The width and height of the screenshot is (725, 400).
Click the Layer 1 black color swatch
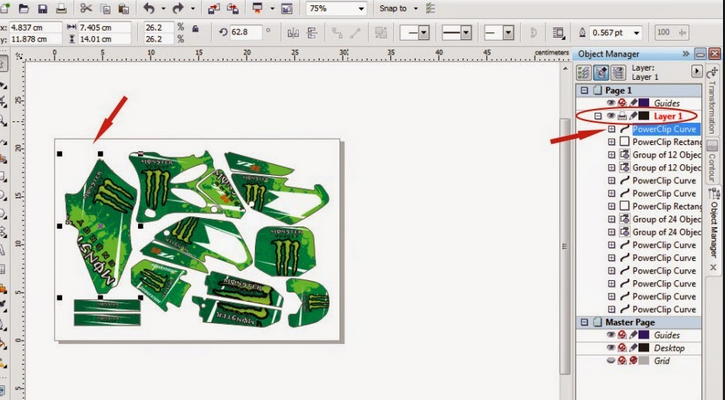tap(644, 116)
